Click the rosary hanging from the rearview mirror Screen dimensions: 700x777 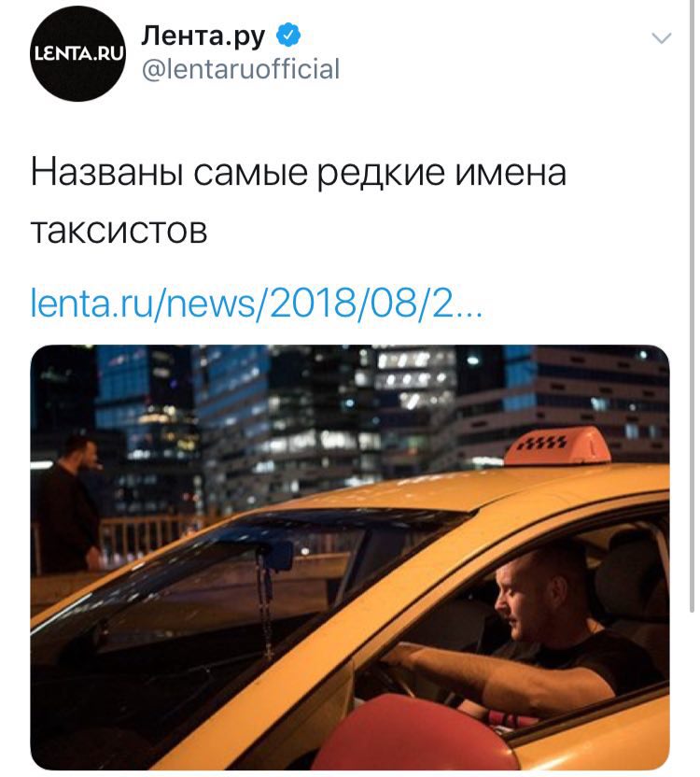click(x=265, y=604)
